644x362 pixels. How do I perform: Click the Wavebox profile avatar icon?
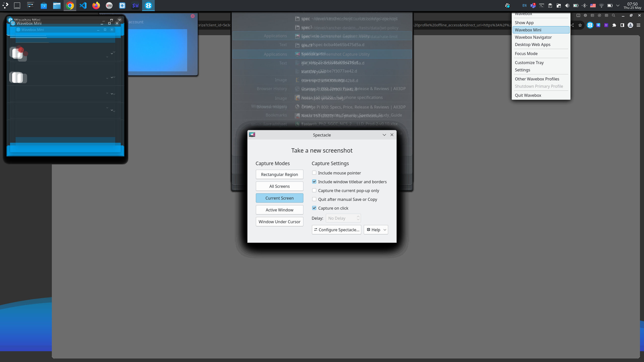[630, 25]
